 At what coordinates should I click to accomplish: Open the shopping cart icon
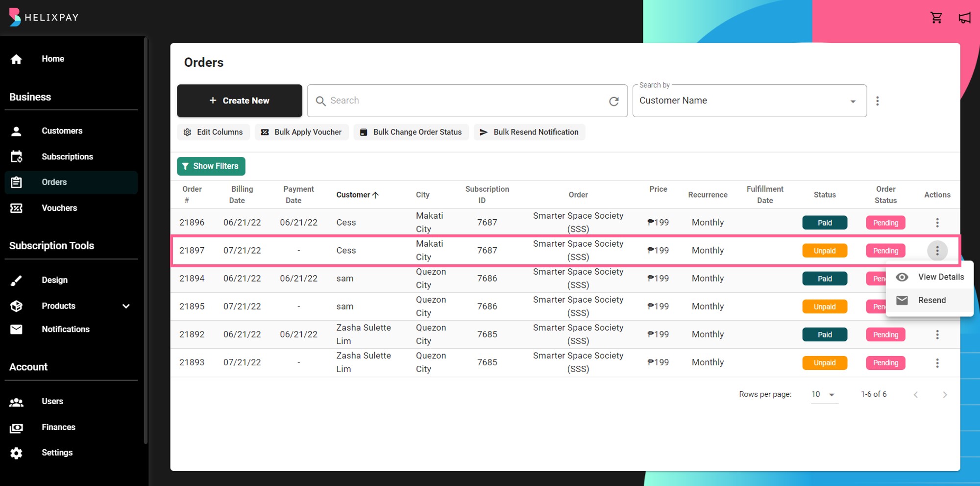pyautogui.click(x=936, y=18)
